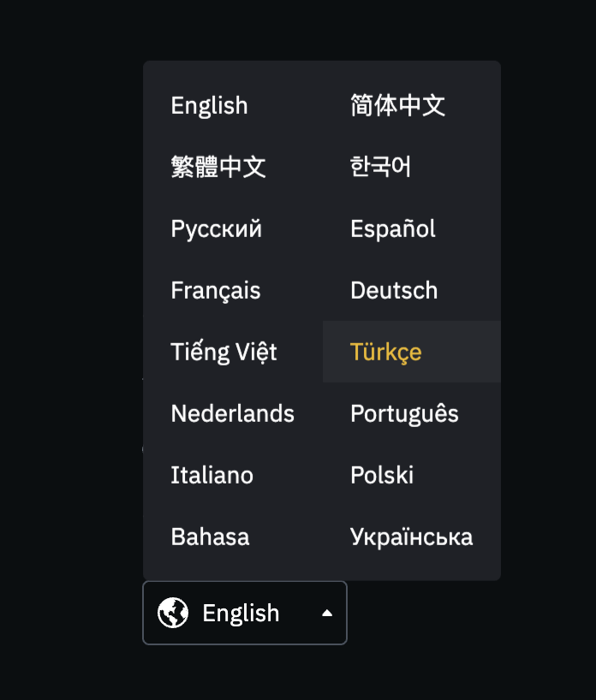Switch the language to Deutsch
The height and width of the screenshot is (700, 596).
tap(394, 291)
